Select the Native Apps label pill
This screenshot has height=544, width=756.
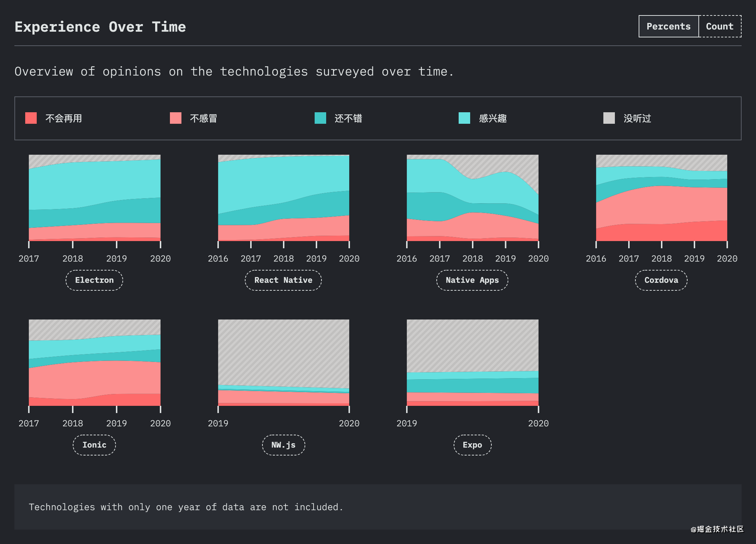[x=472, y=280]
